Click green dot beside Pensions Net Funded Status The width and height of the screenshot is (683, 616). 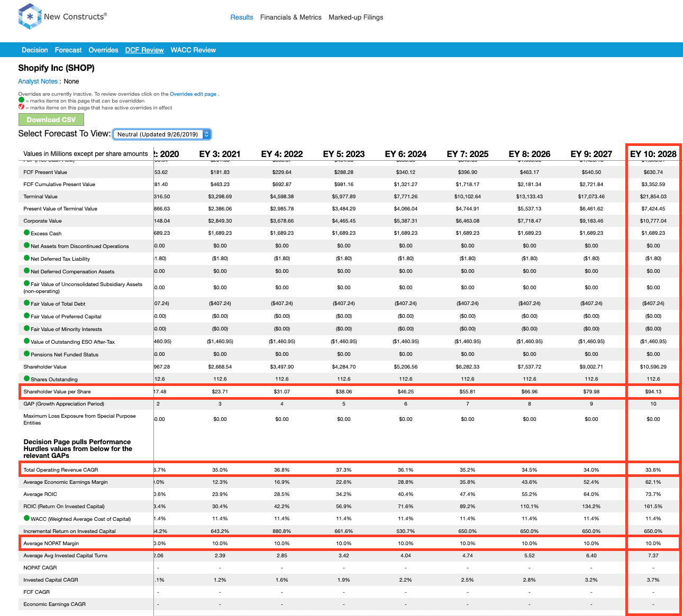coord(26,354)
